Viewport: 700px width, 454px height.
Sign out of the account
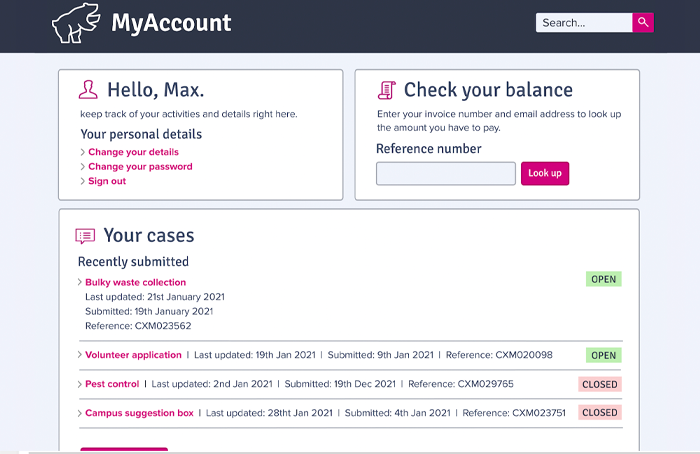coord(107,181)
